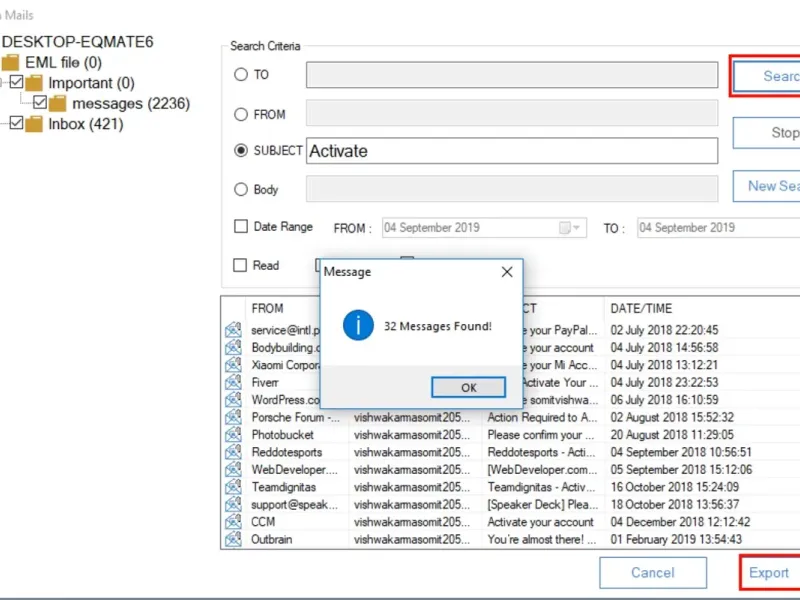Click the 'Reddotesports - Acti...' subject cell
The width and height of the screenshot is (800, 600).
[x=541, y=452]
